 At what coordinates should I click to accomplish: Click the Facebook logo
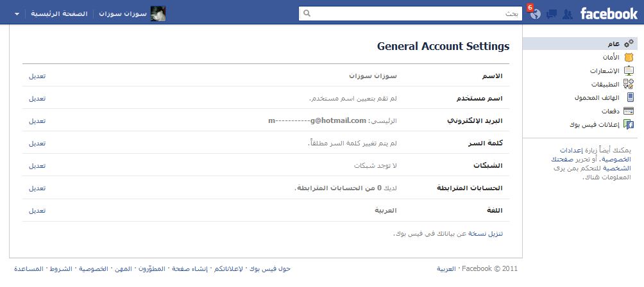(609, 13)
